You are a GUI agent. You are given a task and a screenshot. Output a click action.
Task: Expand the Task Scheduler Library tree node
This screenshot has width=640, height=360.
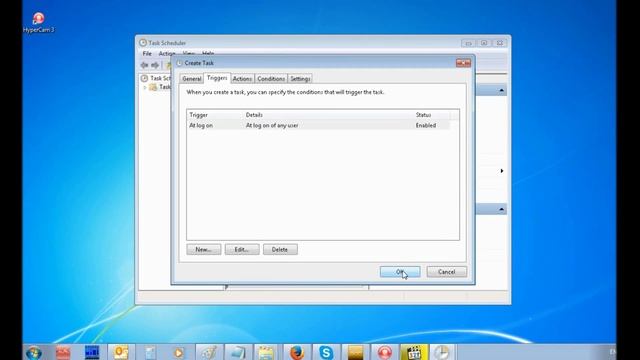(145, 87)
